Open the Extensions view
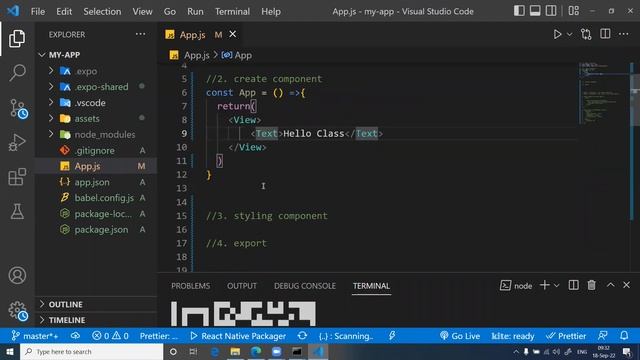Screen dimensions: 640x360 click(17, 177)
